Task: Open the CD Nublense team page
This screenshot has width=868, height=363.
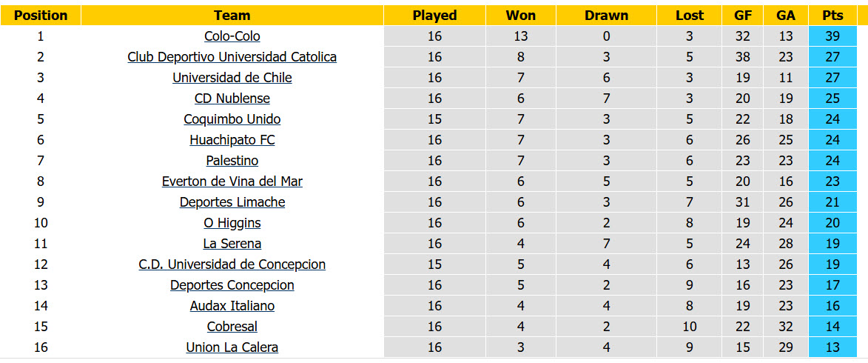Action: 232,99
